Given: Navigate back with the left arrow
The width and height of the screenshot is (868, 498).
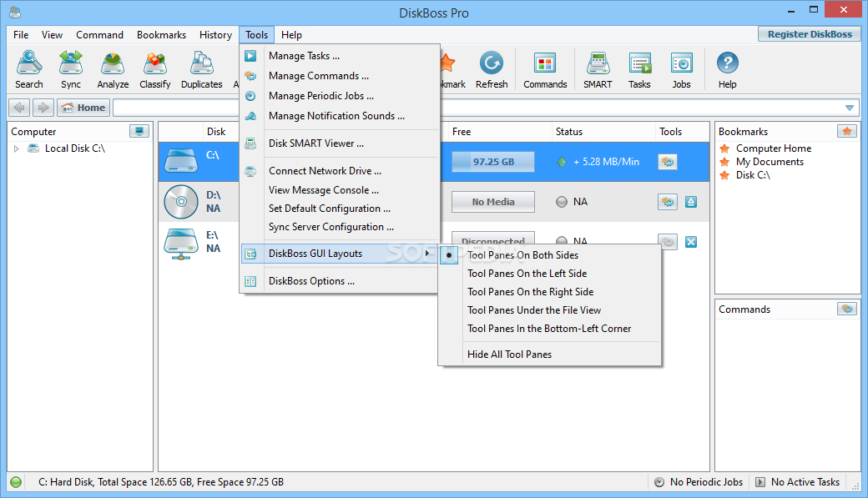Looking at the screenshot, I should 19,108.
